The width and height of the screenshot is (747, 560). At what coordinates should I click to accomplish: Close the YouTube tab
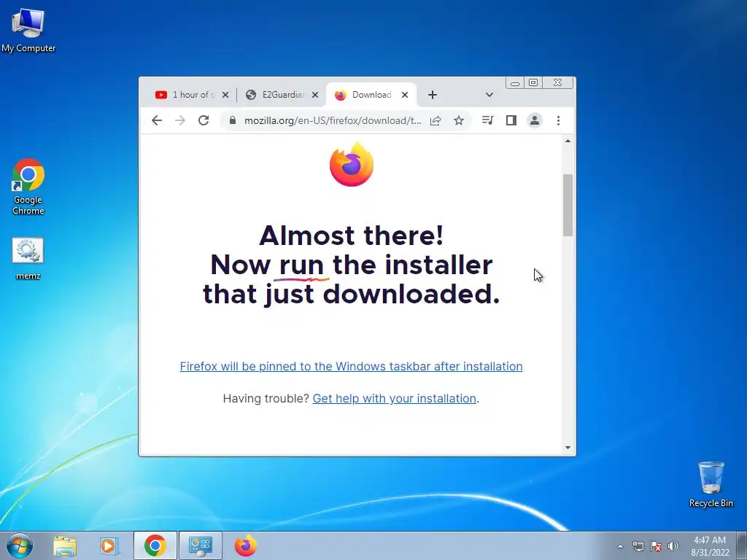pos(225,95)
